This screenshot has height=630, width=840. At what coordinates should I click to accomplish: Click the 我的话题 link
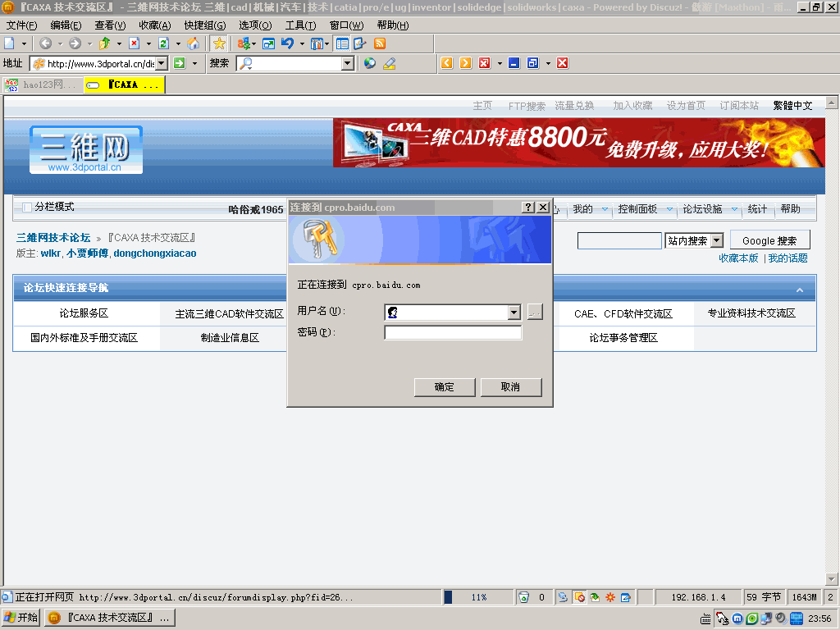tap(787, 258)
